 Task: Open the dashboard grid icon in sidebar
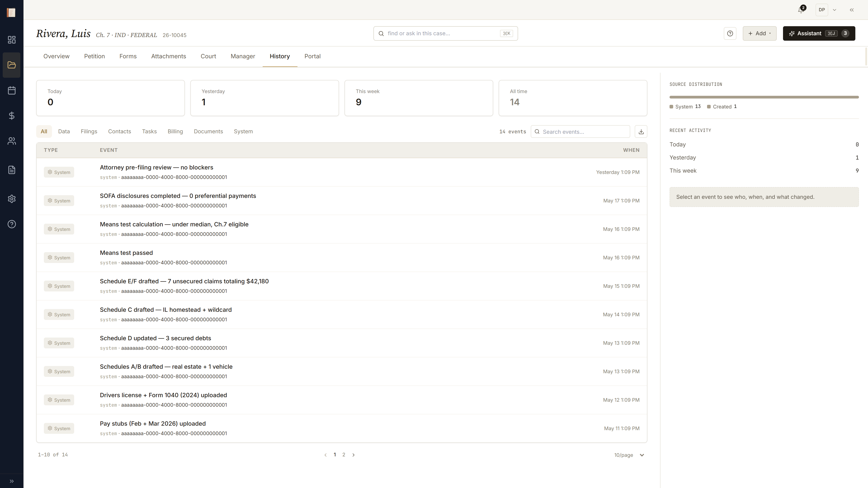point(12,40)
